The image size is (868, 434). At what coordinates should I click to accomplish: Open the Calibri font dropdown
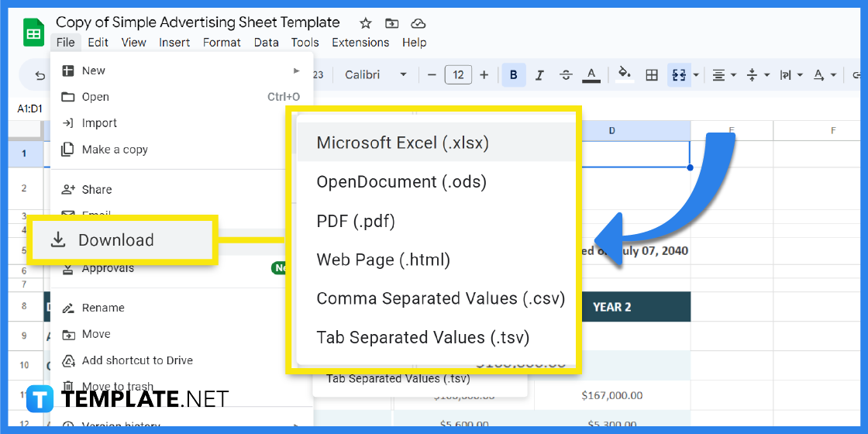pos(376,74)
